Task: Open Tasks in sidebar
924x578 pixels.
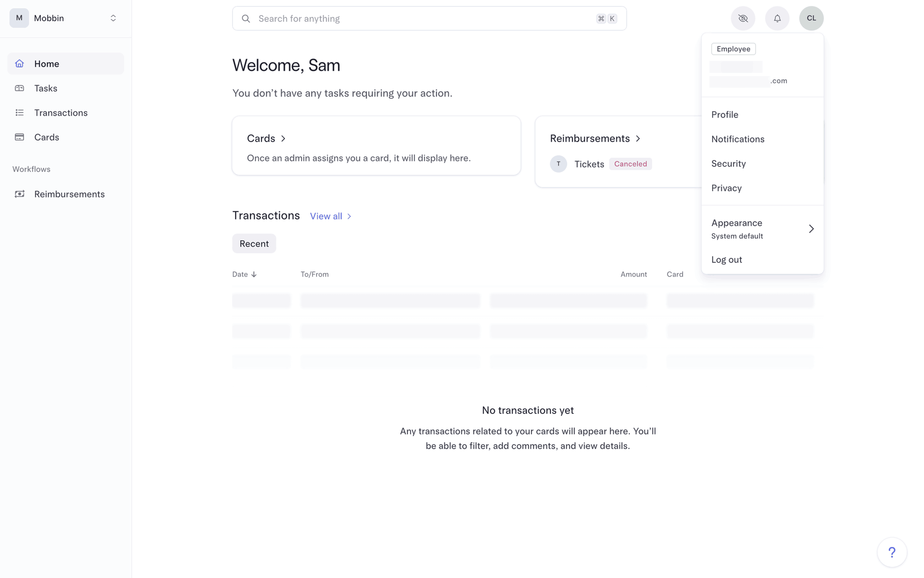Action: pyautogui.click(x=65, y=88)
